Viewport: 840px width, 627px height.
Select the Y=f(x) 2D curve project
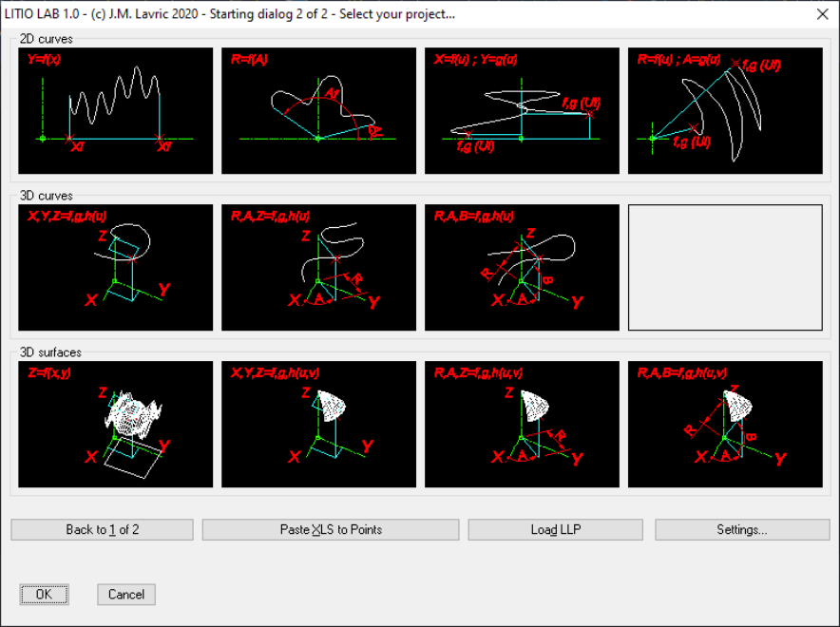click(115, 111)
